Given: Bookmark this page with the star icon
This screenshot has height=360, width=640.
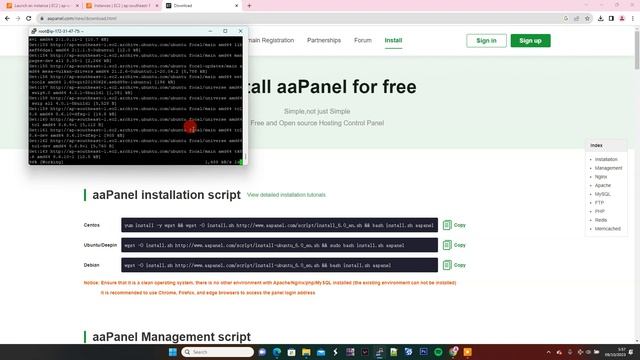Looking at the screenshot, I should click(587, 18).
